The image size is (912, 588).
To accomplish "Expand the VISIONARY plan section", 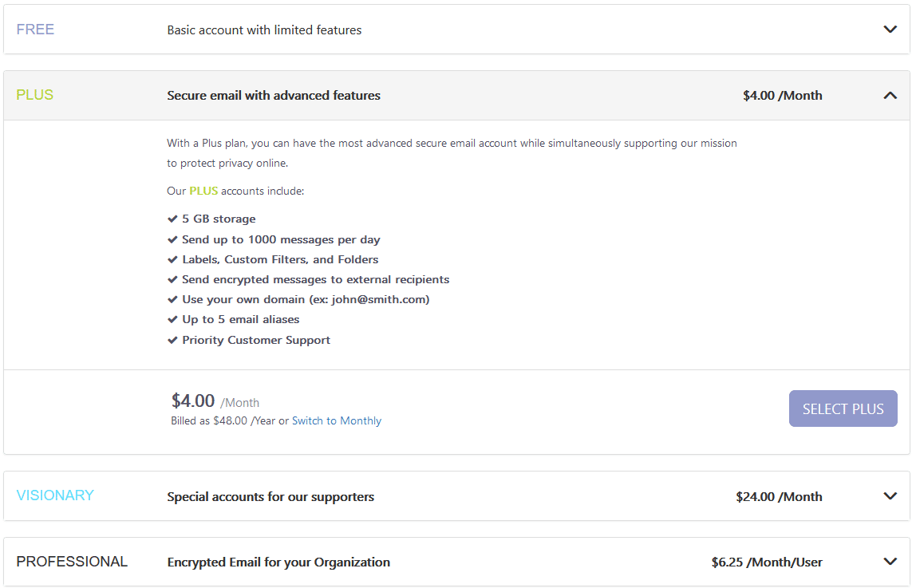I will [x=890, y=495].
